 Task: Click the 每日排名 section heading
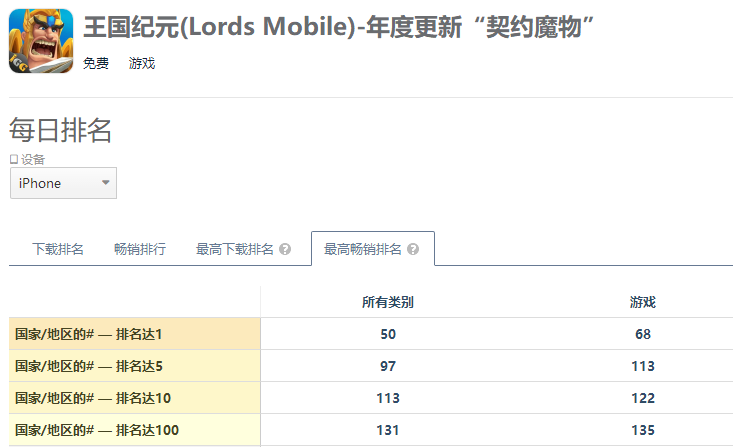point(60,130)
